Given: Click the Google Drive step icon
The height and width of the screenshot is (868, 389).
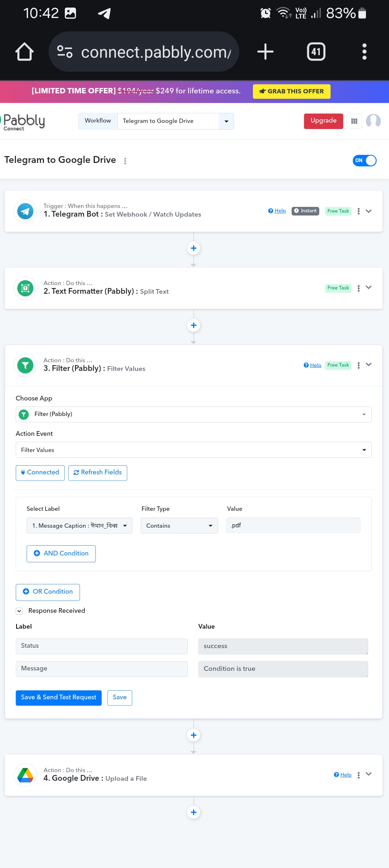Looking at the screenshot, I should (x=25, y=775).
